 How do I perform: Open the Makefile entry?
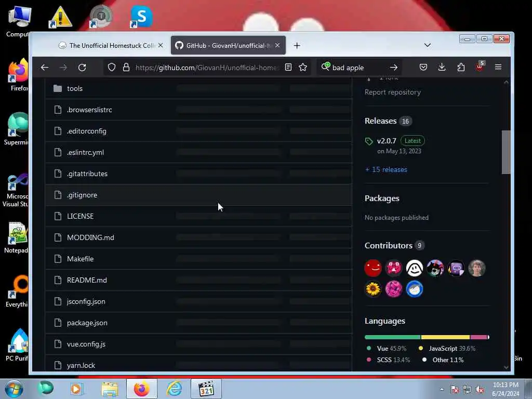80,259
